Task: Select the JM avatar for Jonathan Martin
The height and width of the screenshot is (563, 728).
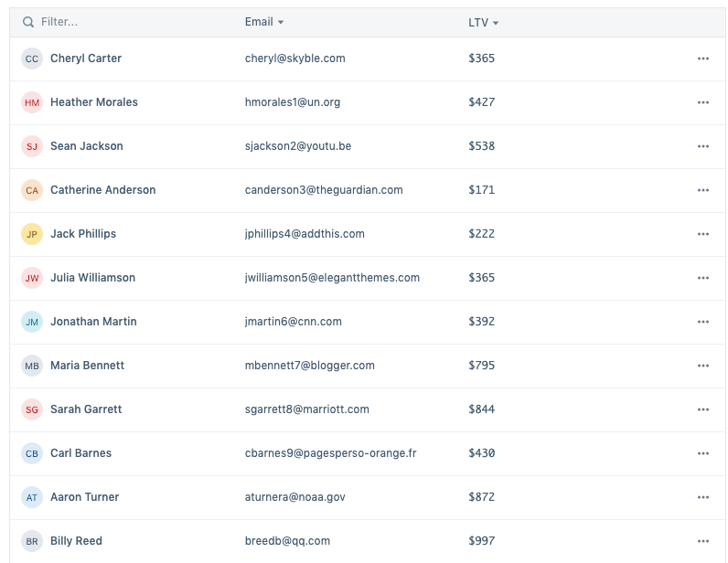Action: pos(32,322)
